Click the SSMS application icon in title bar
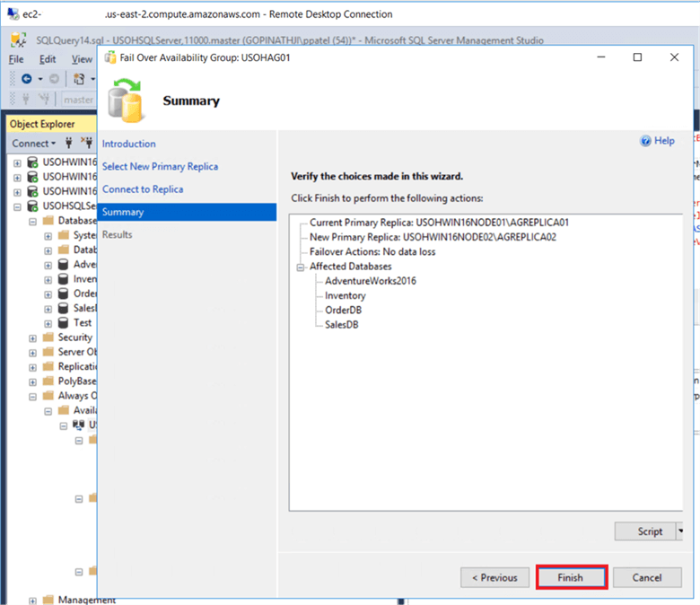Screen dimensions: 700x605 click(18, 40)
